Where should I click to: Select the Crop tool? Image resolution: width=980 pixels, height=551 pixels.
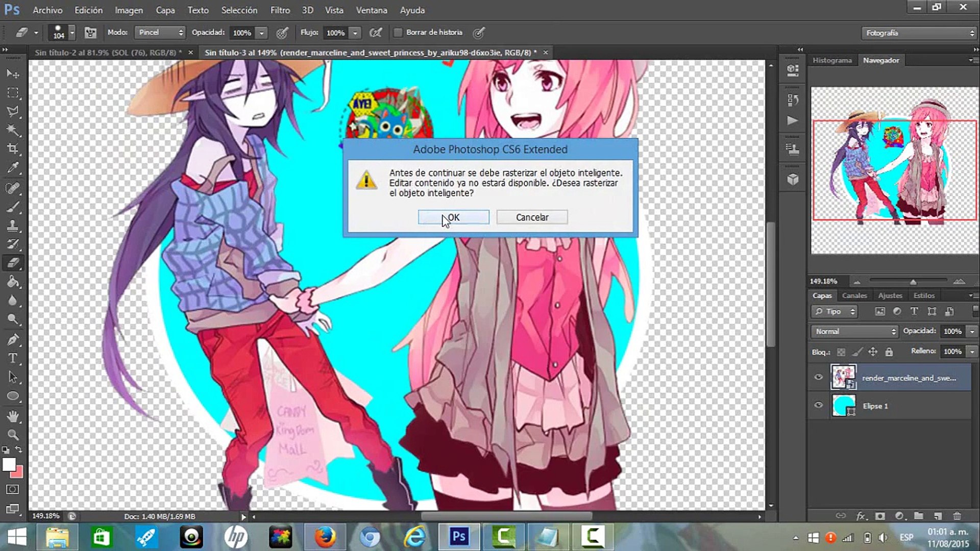[x=13, y=149]
